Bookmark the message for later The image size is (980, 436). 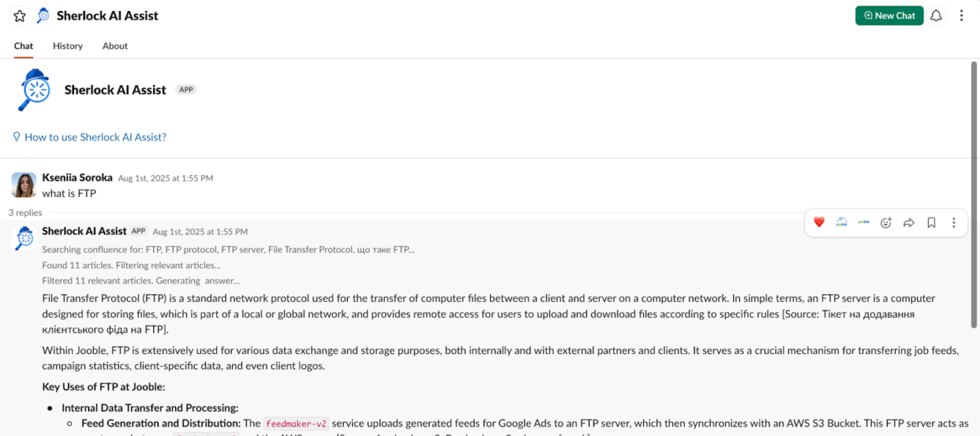pos(931,223)
